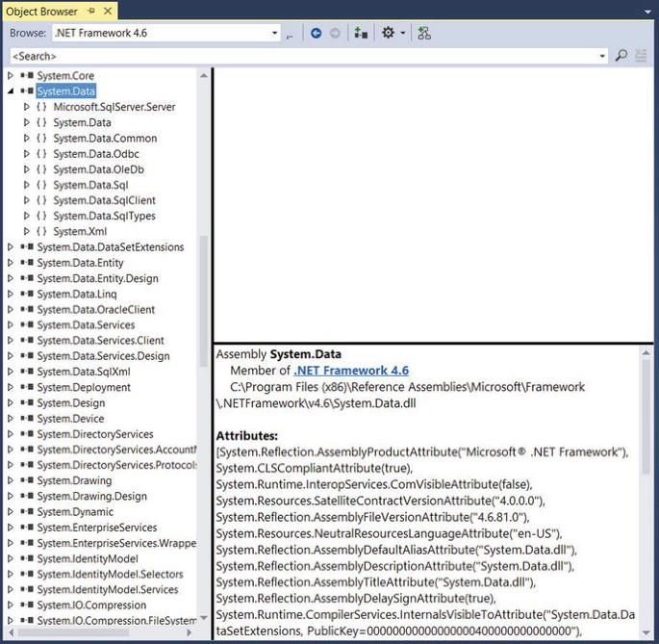Image resolution: width=659 pixels, height=644 pixels.
Task: Expand the System.Core assembly node
Action: click(11, 75)
